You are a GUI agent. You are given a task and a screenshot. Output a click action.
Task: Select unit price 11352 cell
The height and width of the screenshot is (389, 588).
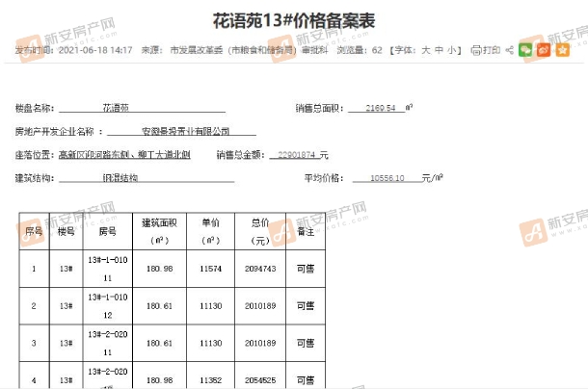pyautogui.click(x=211, y=376)
